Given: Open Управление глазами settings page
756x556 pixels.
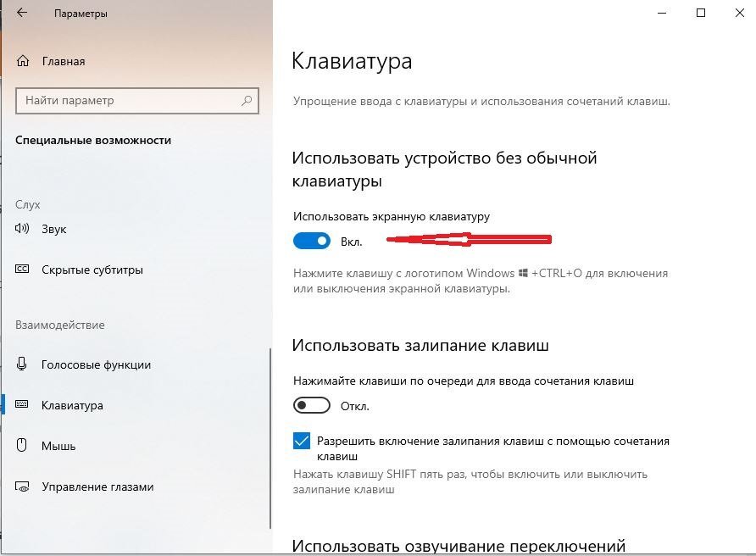Looking at the screenshot, I should 97,486.
